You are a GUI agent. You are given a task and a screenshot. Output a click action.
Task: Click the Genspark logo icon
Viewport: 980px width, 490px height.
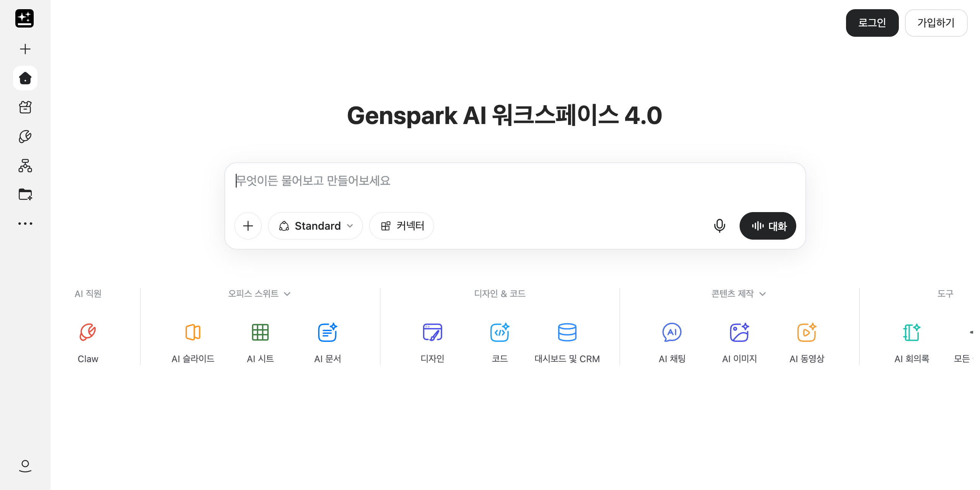pyautogui.click(x=24, y=18)
